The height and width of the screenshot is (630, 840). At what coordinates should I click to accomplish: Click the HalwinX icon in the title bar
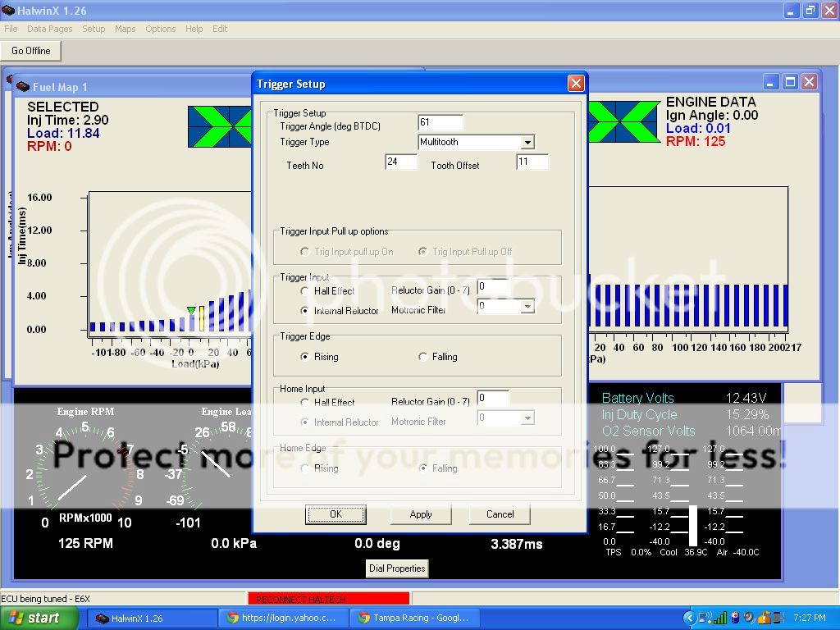[9, 11]
